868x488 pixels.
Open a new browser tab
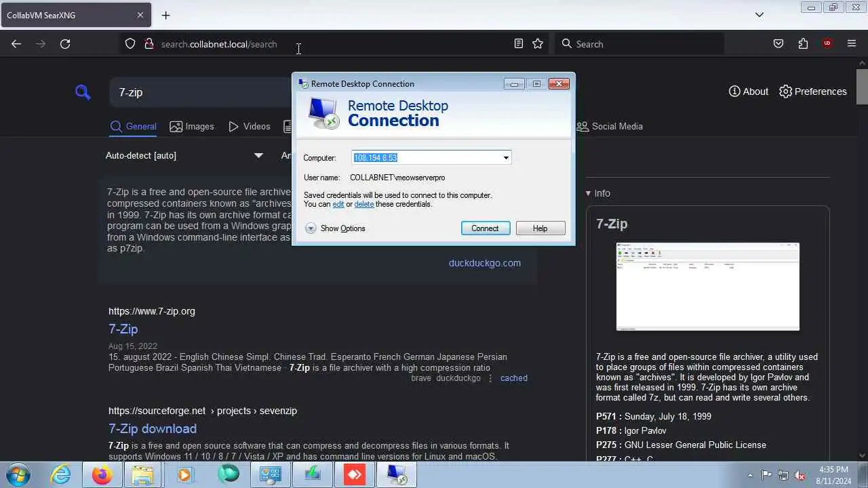click(166, 15)
